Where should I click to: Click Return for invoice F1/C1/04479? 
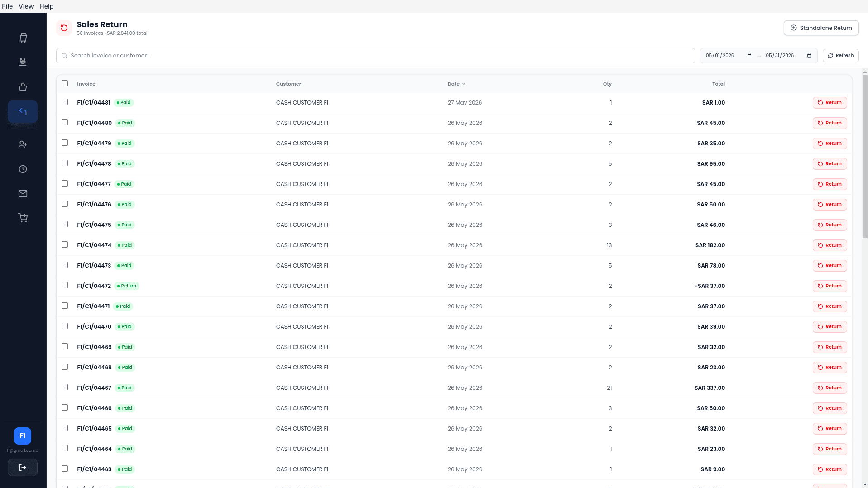point(830,144)
